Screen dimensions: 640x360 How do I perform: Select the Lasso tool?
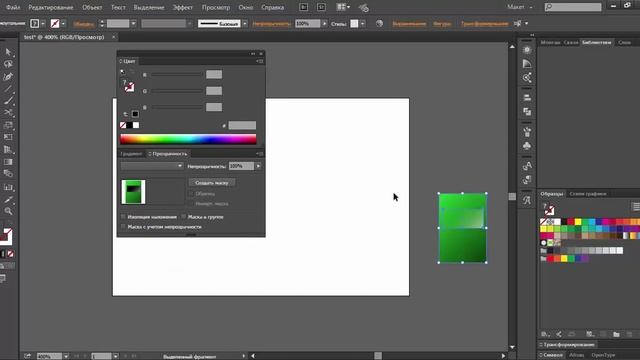(8, 64)
